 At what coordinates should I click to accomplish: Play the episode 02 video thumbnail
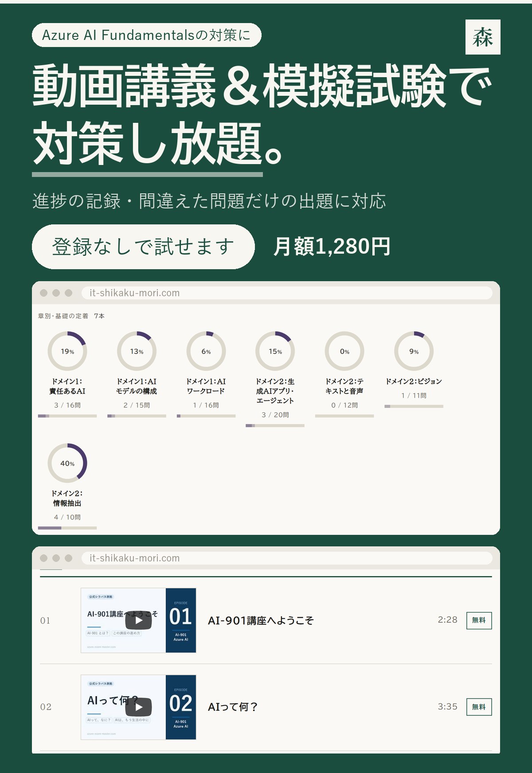139,707
